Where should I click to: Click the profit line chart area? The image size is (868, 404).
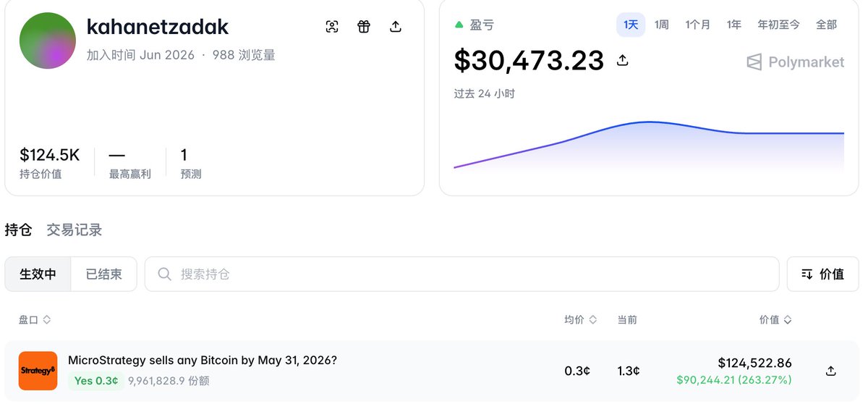(x=649, y=145)
